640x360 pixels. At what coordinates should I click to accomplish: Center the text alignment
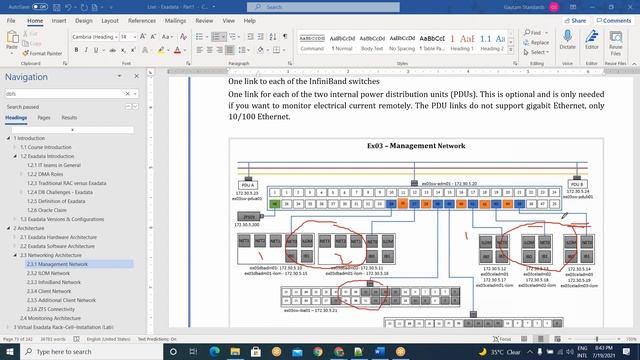tap(209, 50)
